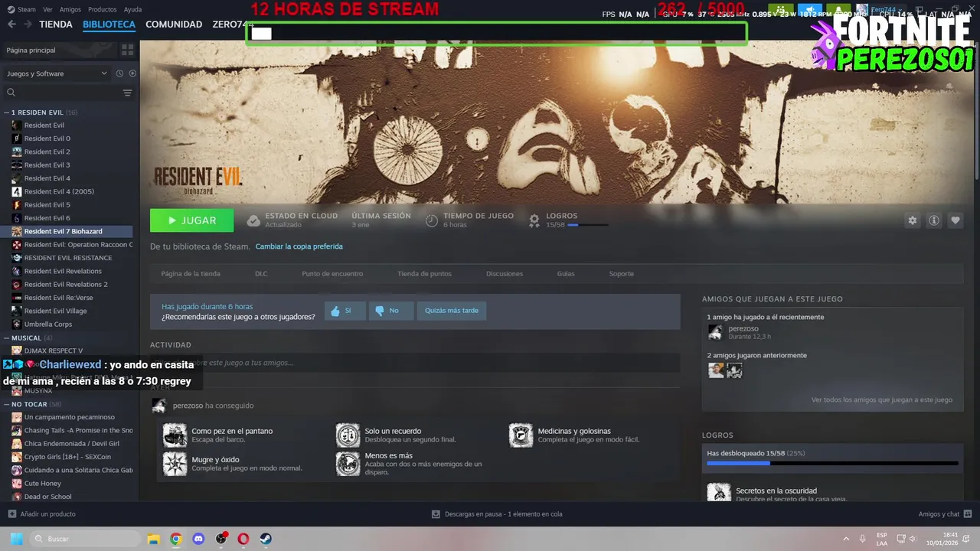Image resolution: width=980 pixels, height=551 pixels.
Task: Open the Página de la tienda link
Action: tap(191, 273)
